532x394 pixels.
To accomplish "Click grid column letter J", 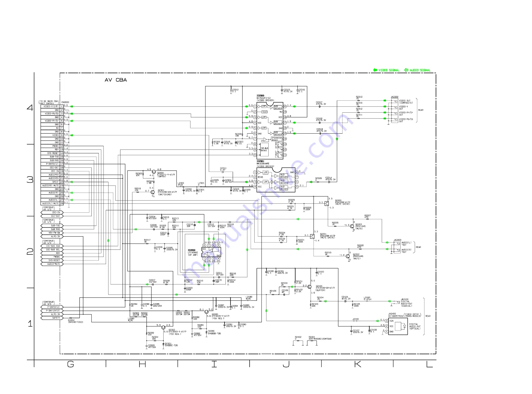I will coord(286,364).
